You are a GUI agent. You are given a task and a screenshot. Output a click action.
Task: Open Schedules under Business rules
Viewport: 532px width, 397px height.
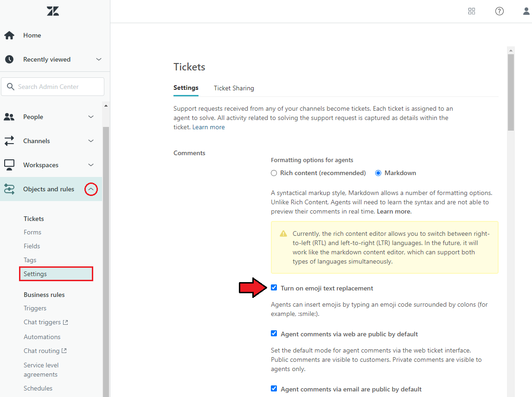coord(38,389)
